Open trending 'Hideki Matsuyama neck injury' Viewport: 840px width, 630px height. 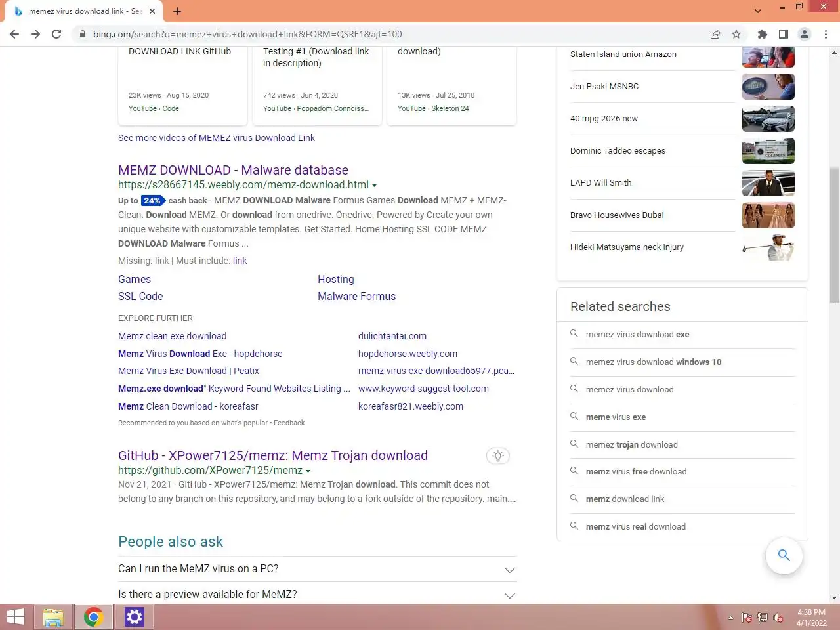click(x=627, y=247)
